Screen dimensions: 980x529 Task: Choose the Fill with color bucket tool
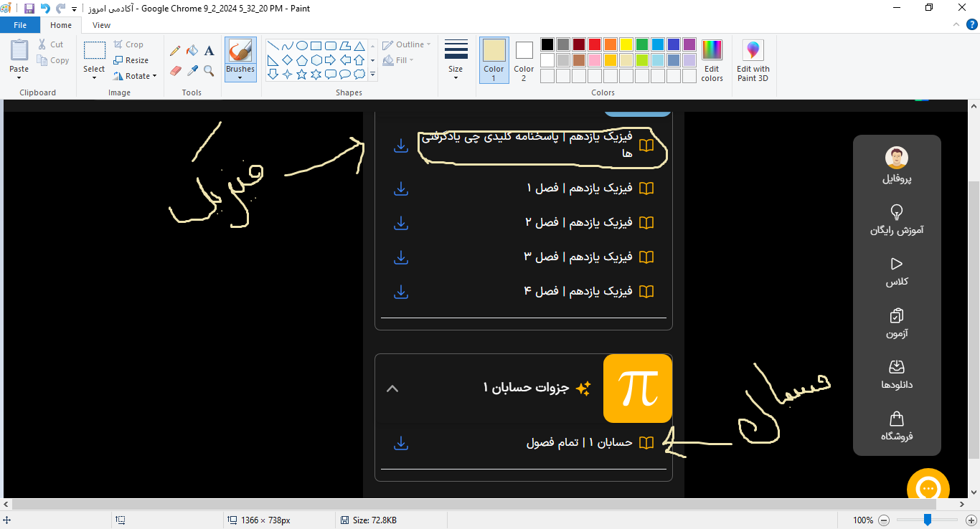point(192,51)
